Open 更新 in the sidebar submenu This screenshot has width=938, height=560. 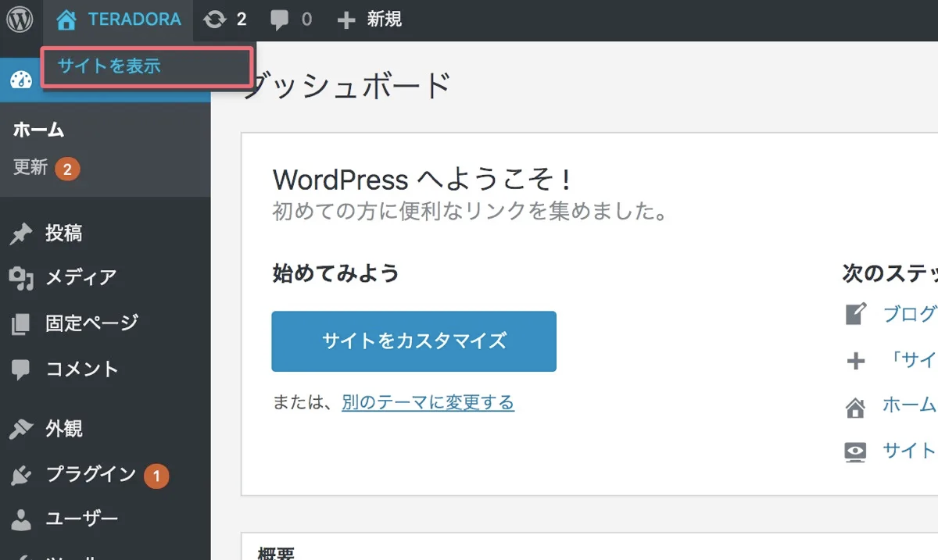click(30, 167)
